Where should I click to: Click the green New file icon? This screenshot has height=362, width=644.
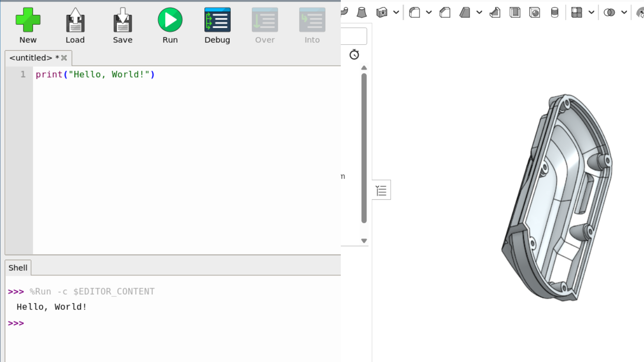coord(28,20)
